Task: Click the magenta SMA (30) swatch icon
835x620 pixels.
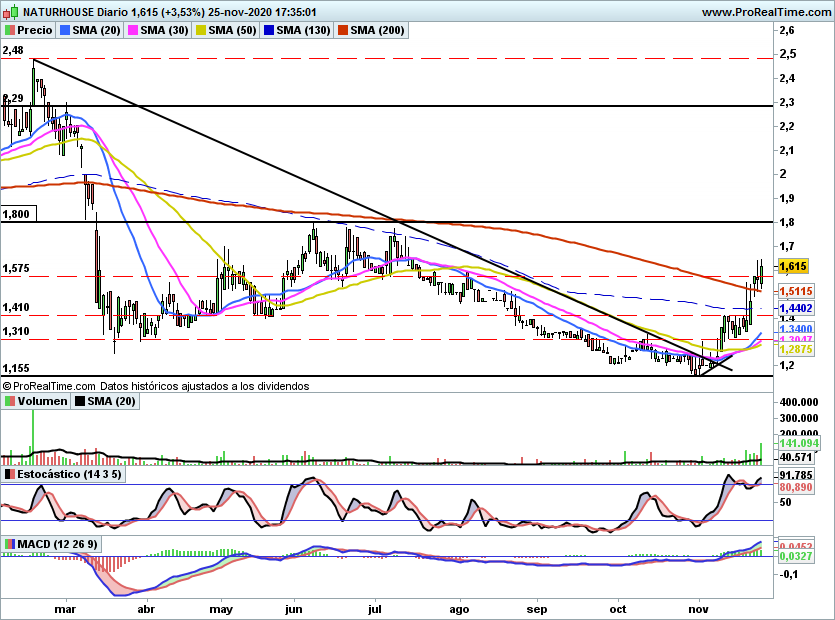Action: click(133, 30)
